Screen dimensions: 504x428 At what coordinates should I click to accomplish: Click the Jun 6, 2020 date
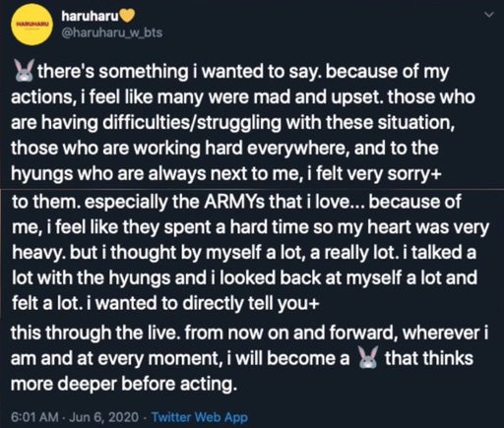coord(104,417)
